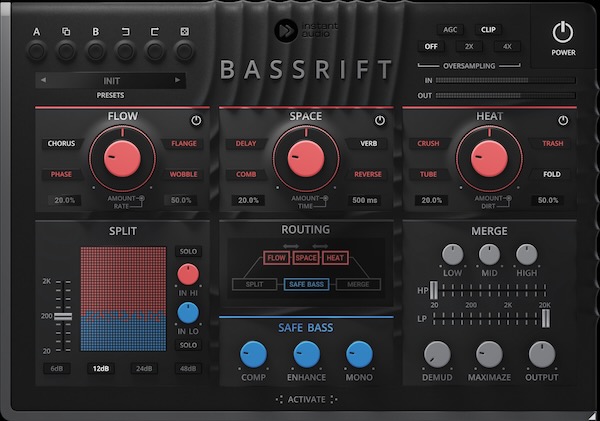Toggle the CLIP option

click(488, 30)
